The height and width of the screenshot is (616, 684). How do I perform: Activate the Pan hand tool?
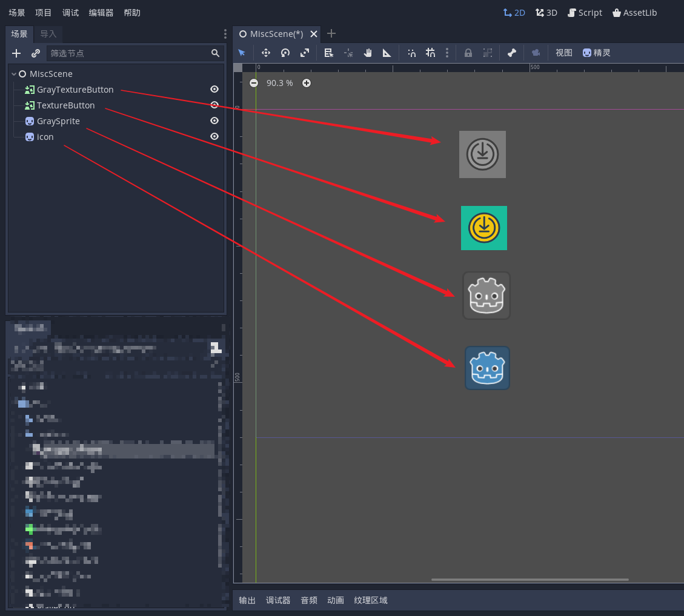point(368,53)
